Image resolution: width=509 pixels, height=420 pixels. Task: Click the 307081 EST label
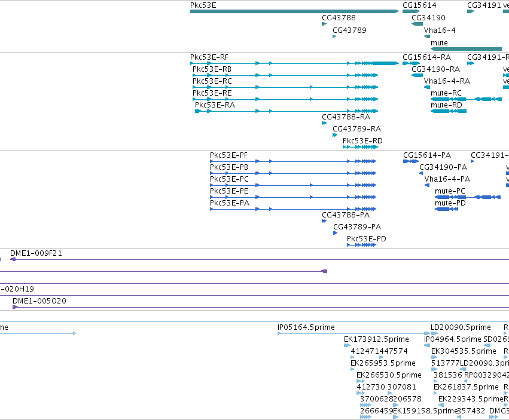[x=401, y=387]
